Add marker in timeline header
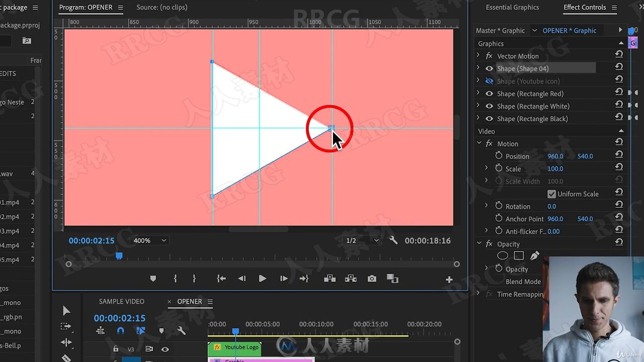 click(x=162, y=331)
